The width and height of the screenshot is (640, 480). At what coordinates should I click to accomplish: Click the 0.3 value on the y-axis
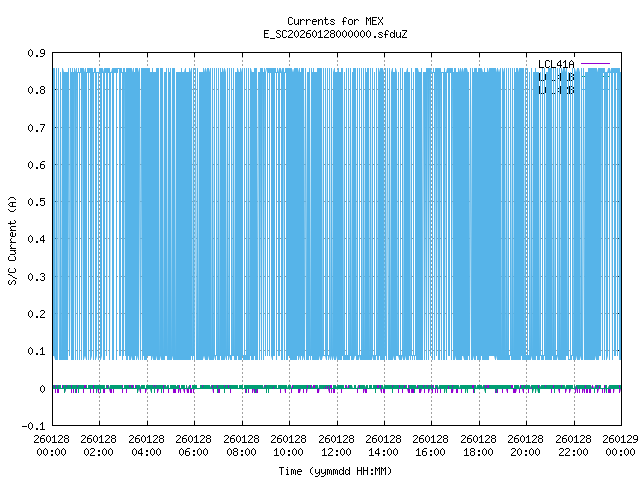tap(34, 277)
